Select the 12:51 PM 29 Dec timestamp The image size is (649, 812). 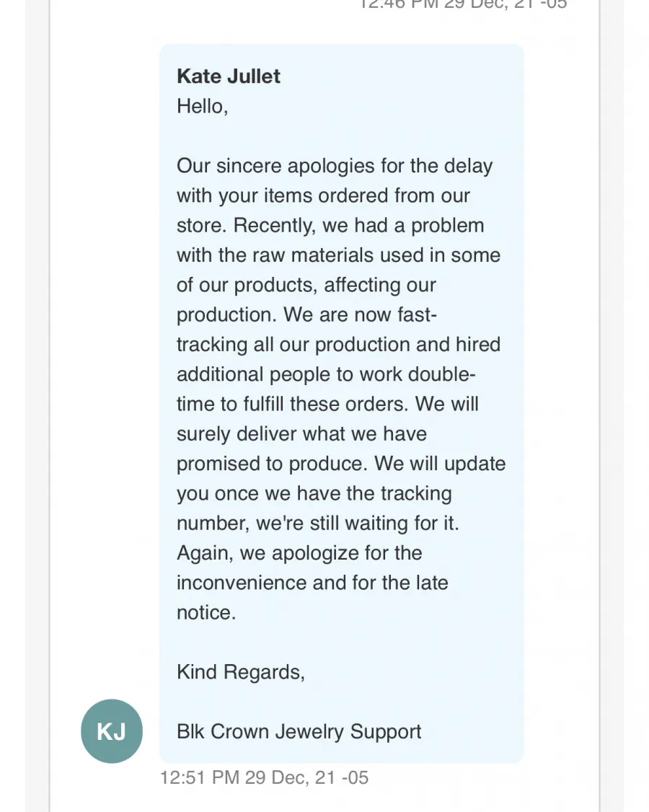pos(264,777)
